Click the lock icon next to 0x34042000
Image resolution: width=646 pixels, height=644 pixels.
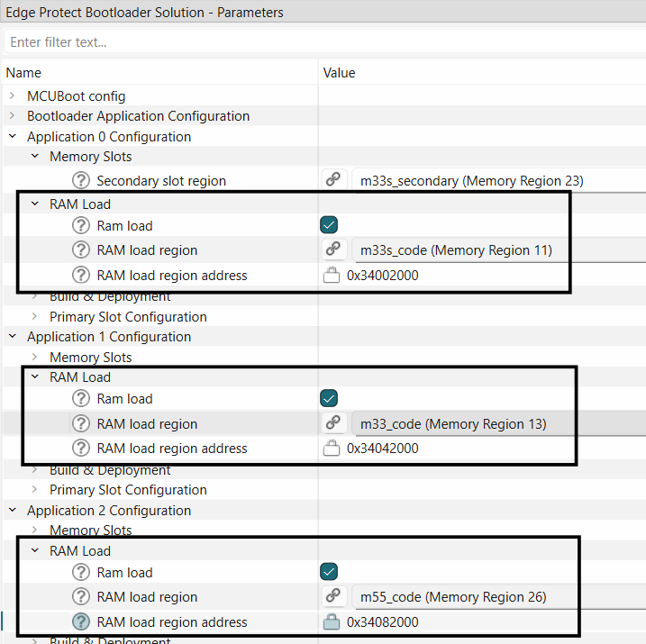pos(332,449)
